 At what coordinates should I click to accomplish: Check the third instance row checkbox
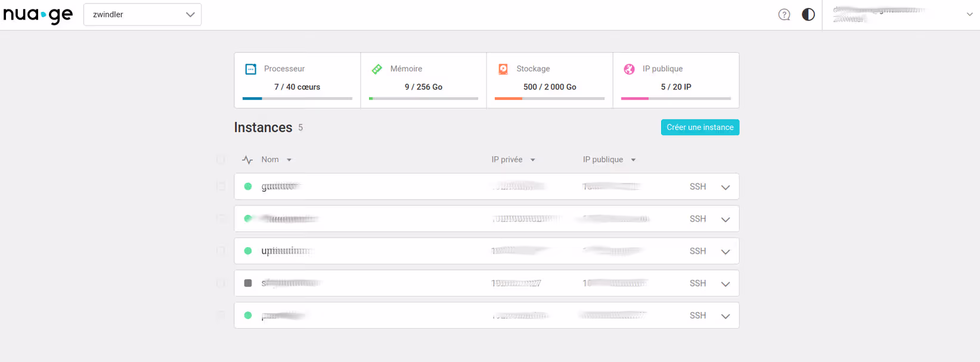point(221,251)
